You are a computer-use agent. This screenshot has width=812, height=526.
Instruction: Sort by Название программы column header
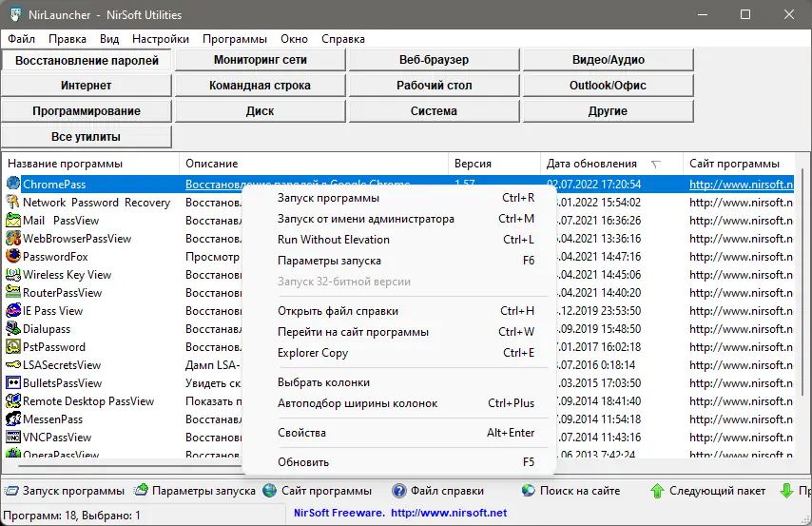click(91, 164)
